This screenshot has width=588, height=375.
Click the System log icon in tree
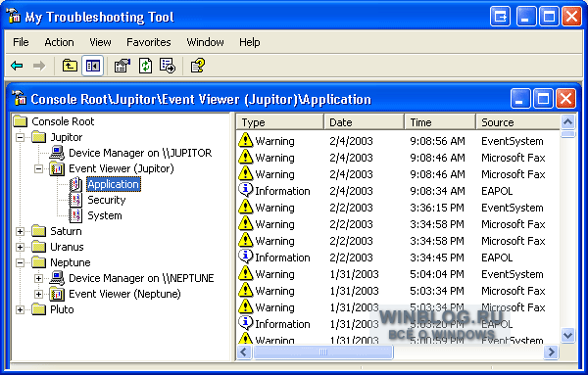tap(75, 215)
